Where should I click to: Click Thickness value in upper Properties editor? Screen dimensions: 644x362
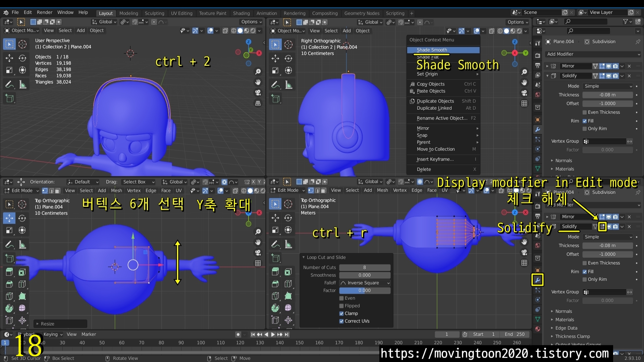(608, 95)
